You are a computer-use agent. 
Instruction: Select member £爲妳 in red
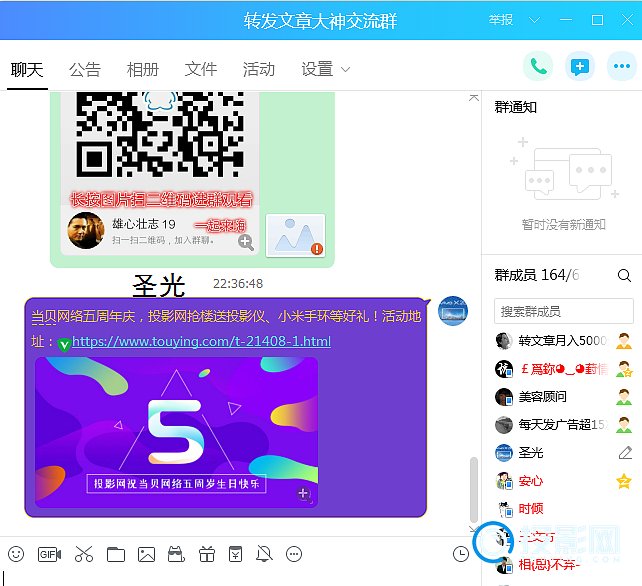point(563,369)
